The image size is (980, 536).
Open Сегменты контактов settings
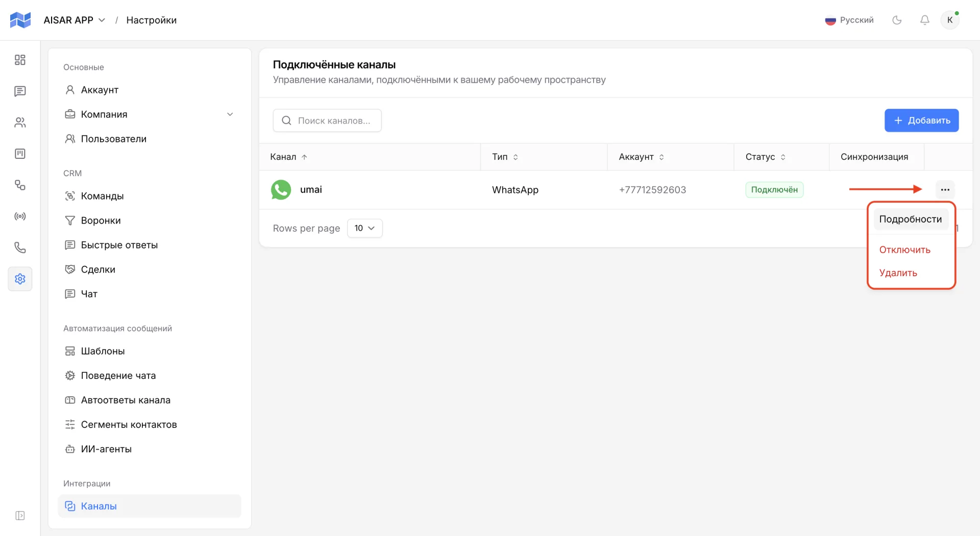point(150,425)
